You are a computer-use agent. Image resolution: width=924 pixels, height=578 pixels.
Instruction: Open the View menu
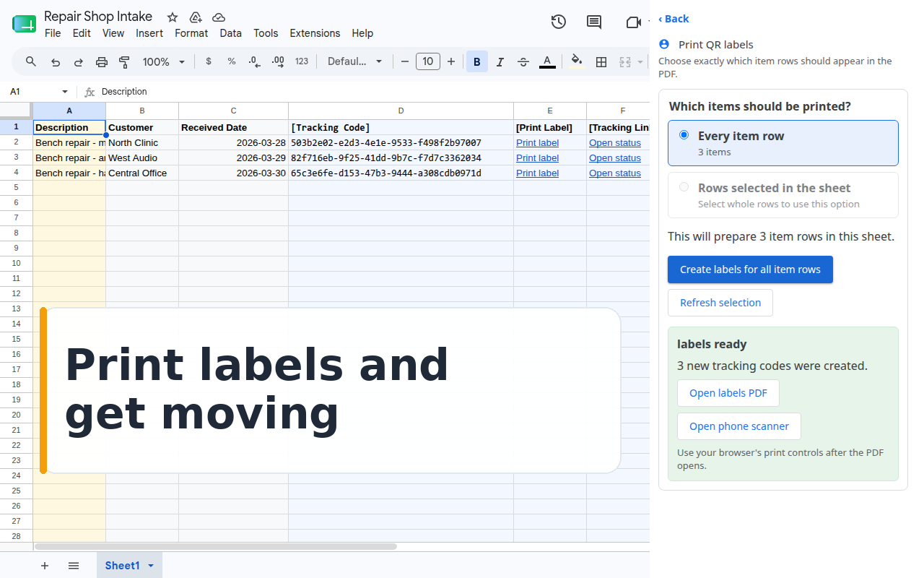pyautogui.click(x=113, y=33)
